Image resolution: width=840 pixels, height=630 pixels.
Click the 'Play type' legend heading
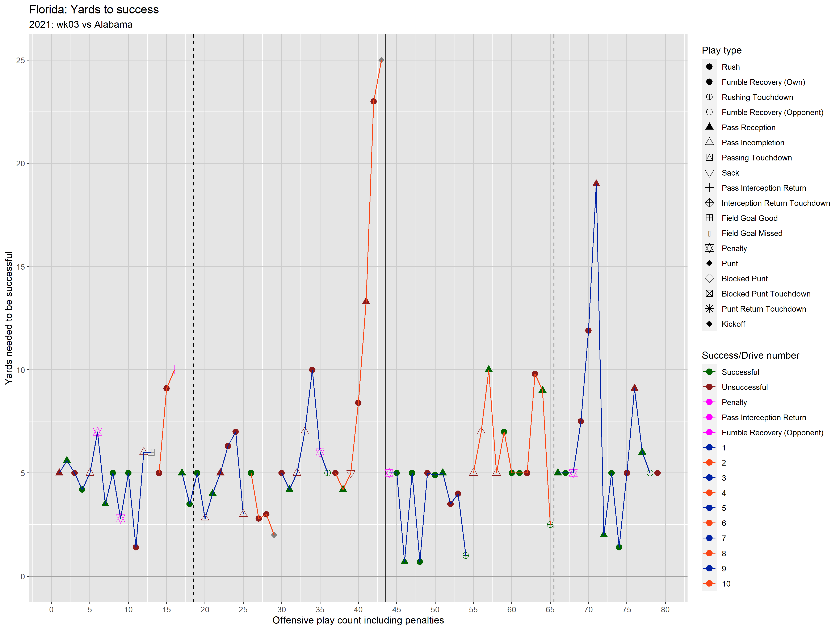click(722, 50)
